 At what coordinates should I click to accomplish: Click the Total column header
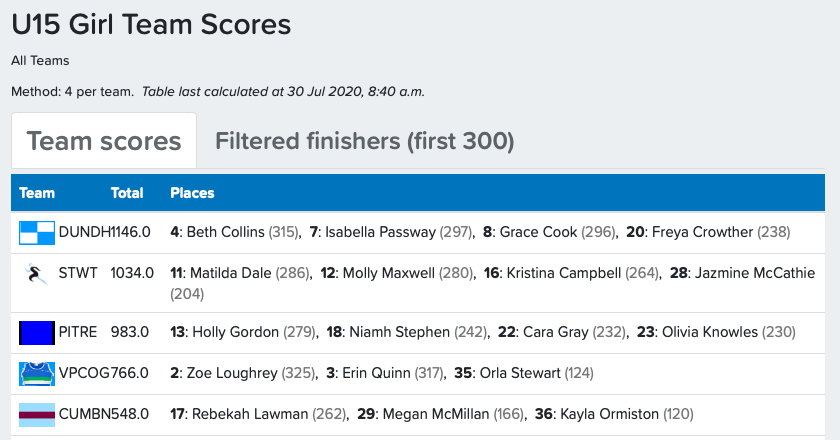coord(127,193)
